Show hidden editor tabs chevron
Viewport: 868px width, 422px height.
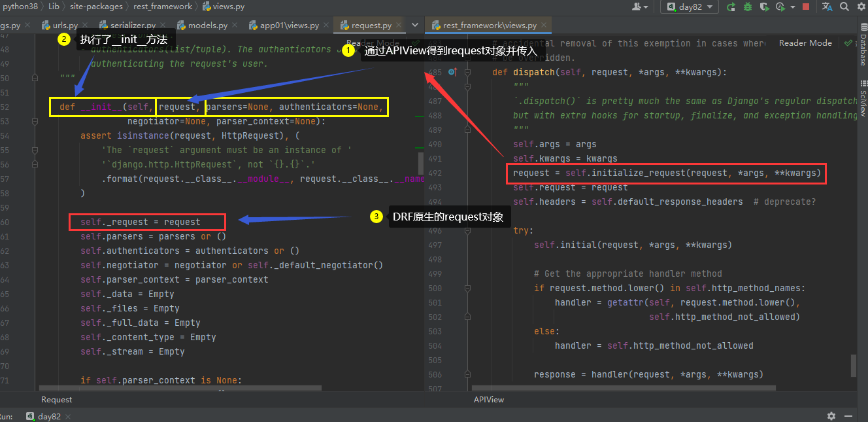(x=415, y=25)
